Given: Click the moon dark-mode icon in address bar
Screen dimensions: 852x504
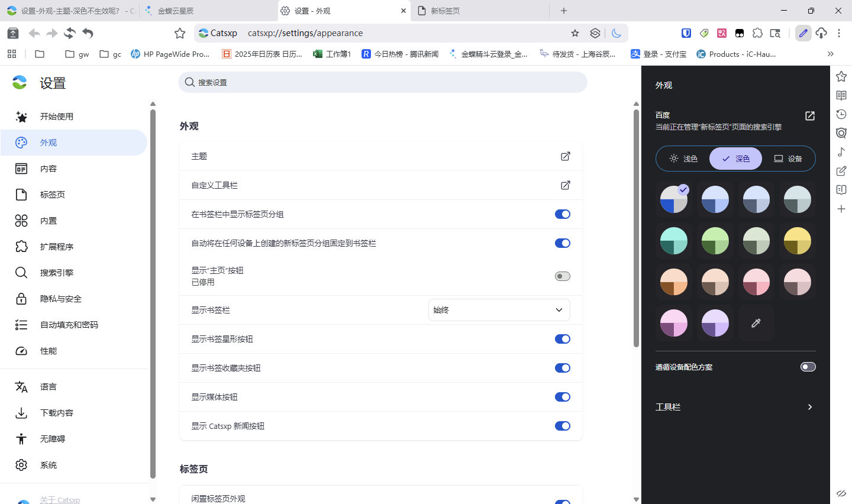Looking at the screenshot, I should tap(617, 33).
